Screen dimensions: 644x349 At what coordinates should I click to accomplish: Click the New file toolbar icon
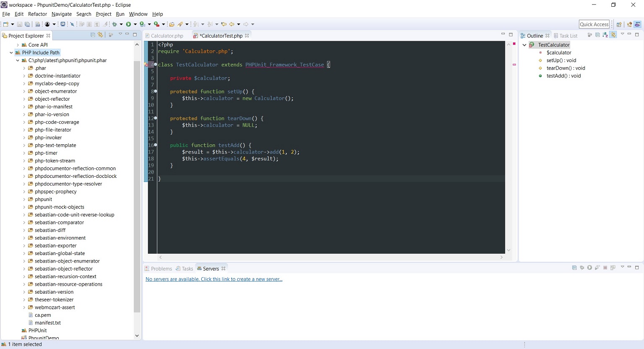[x=6, y=24]
